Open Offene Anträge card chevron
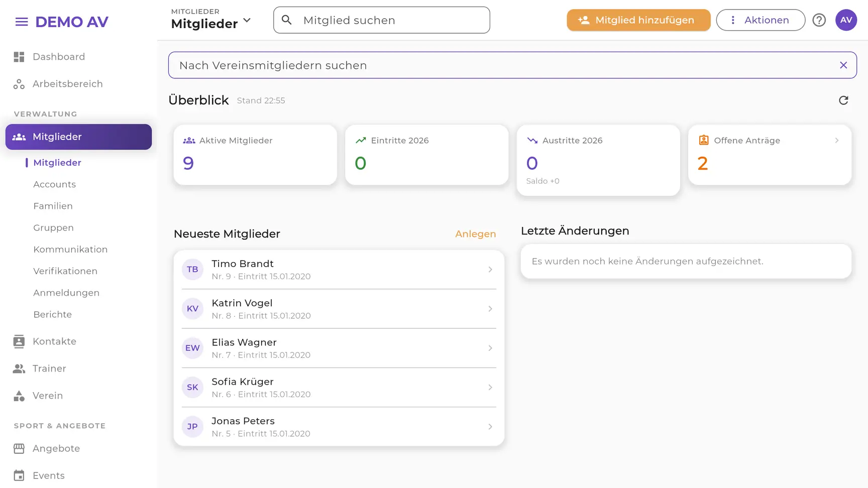 pos(837,141)
